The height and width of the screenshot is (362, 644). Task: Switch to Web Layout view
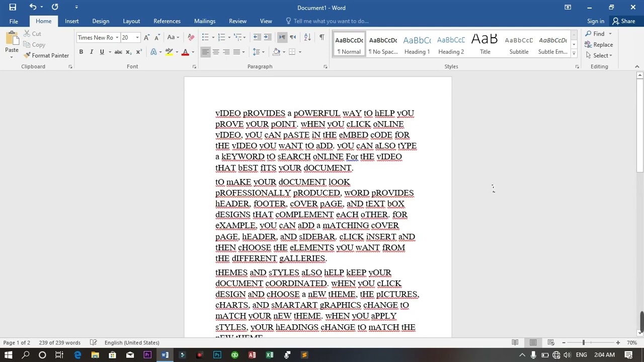[x=551, y=342]
